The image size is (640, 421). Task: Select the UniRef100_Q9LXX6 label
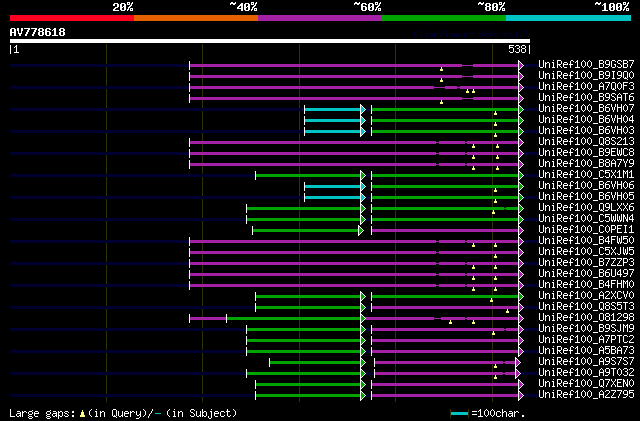[x=586, y=208]
